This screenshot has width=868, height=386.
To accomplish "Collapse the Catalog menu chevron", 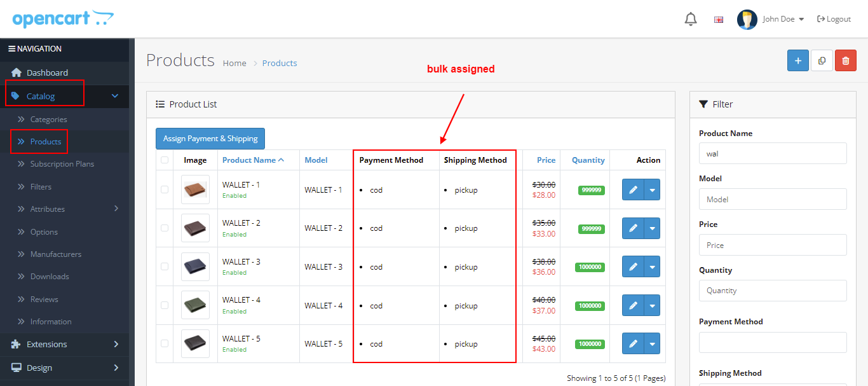I will (115, 96).
